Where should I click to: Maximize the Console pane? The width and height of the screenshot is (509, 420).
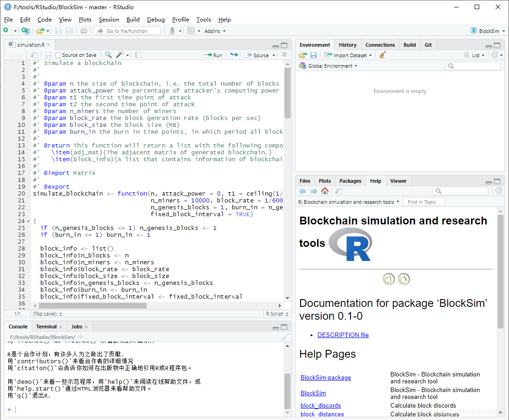tap(284, 327)
